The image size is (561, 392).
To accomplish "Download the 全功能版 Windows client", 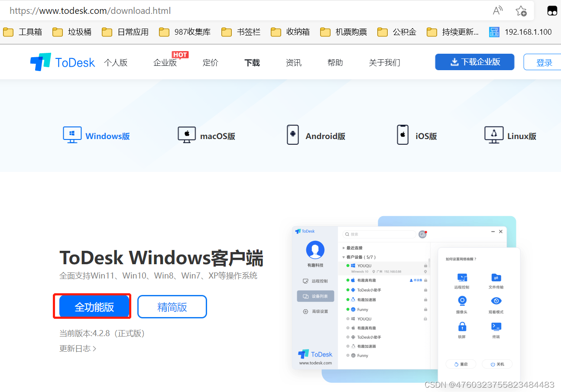I will click(x=94, y=307).
